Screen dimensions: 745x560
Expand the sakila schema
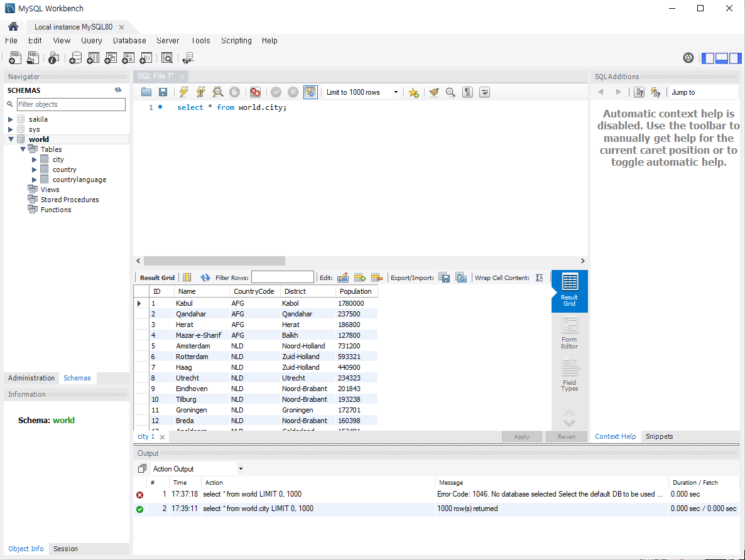coord(11,119)
